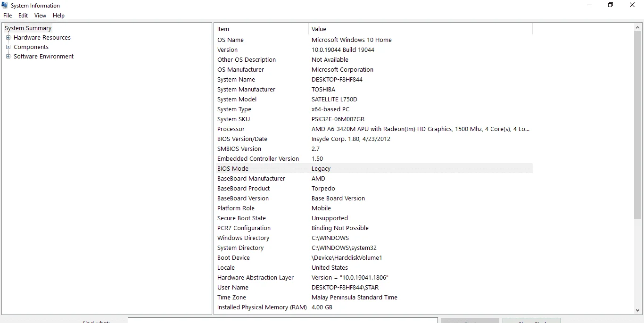Select the Embedded Controller Version row
This screenshot has width=644, height=323.
(x=373, y=159)
